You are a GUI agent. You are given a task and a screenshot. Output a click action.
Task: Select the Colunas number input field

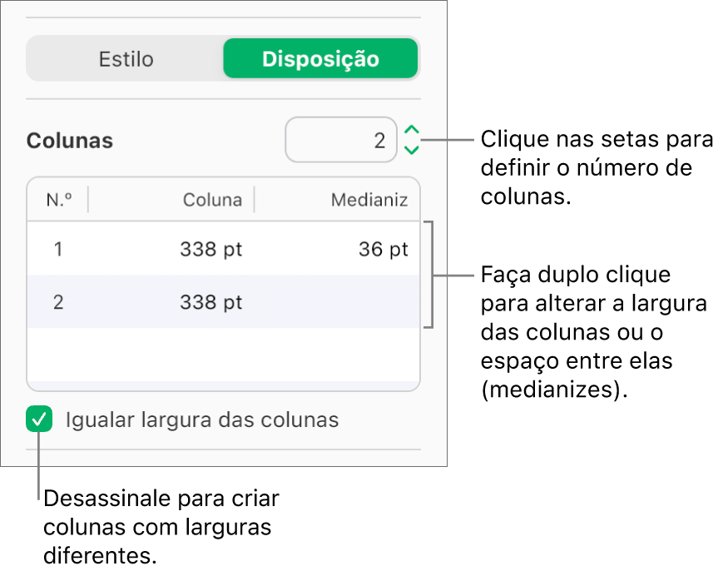341,140
